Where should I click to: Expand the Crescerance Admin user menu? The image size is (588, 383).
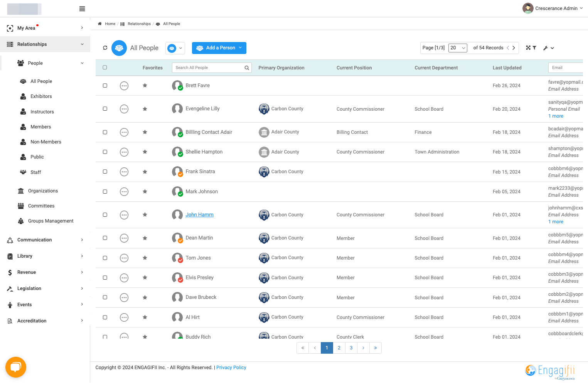(553, 8)
